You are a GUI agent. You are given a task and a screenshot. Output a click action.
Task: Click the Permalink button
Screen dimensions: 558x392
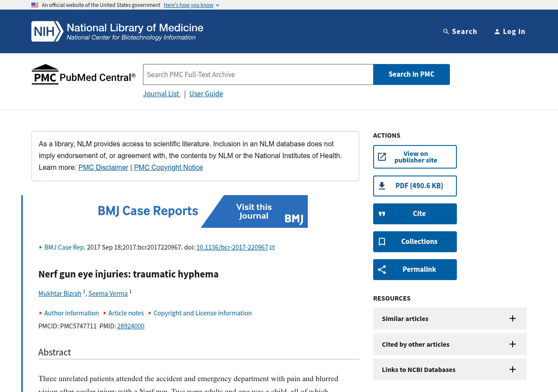point(415,270)
